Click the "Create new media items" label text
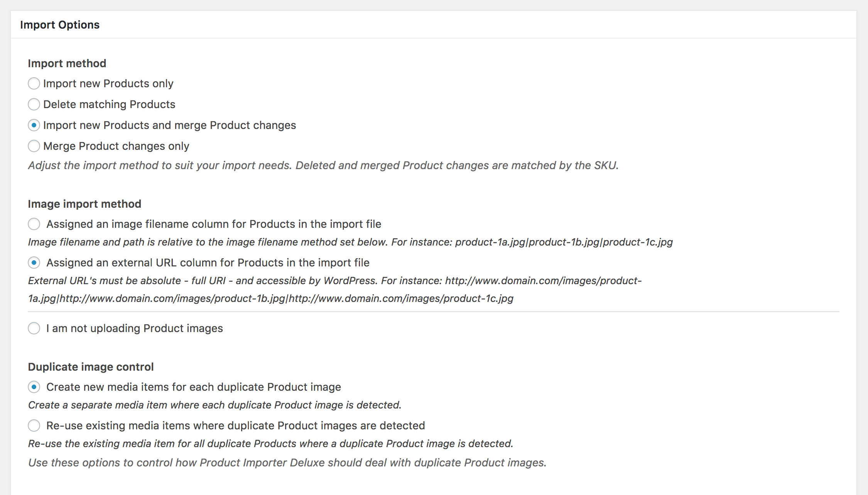Viewport: 868px width, 495px height. 194,387
